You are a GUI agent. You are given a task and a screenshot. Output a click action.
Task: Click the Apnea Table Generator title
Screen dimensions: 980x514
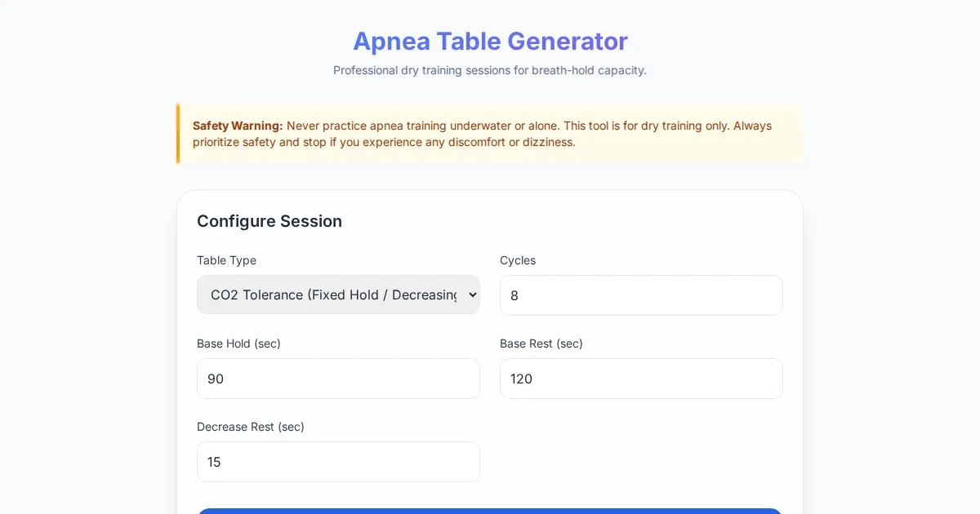(x=490, y=41)
